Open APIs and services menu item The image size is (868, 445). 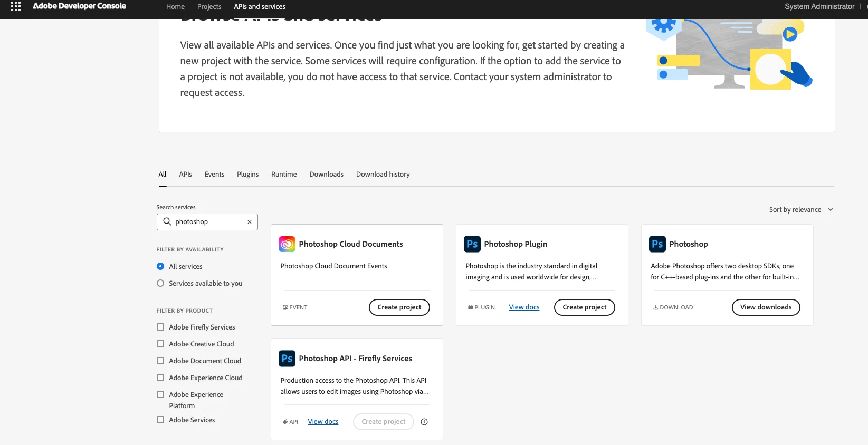click(x=260, y=6)
